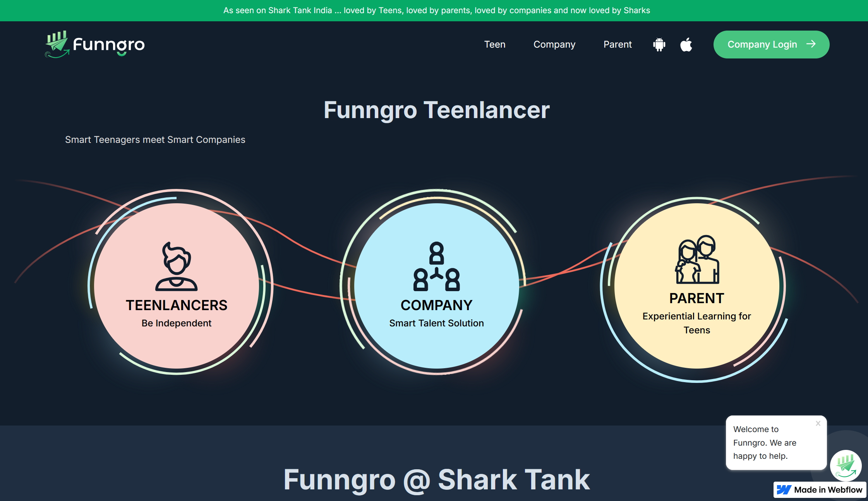This screenshot has height=501, width=868.
Task: Click the 'Funngro @ Shark Tank' heading
Action: pyautogui.click(x=437, y=480)
